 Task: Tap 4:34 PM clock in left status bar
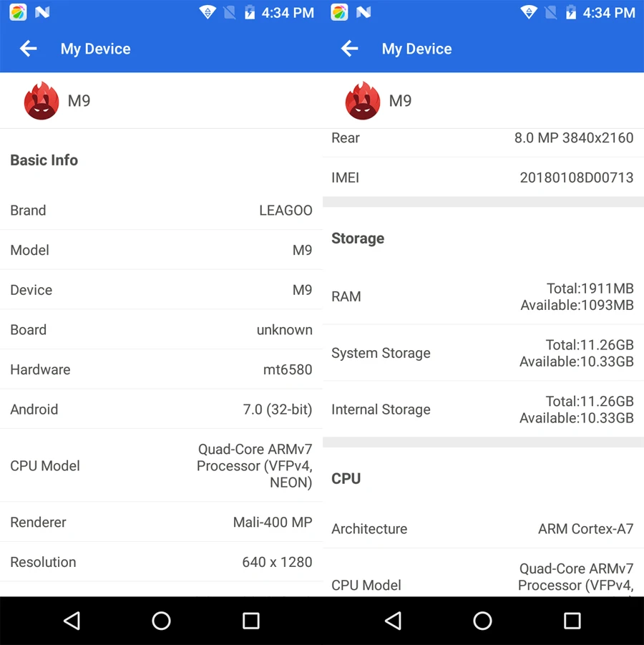(x=288, y=13)
